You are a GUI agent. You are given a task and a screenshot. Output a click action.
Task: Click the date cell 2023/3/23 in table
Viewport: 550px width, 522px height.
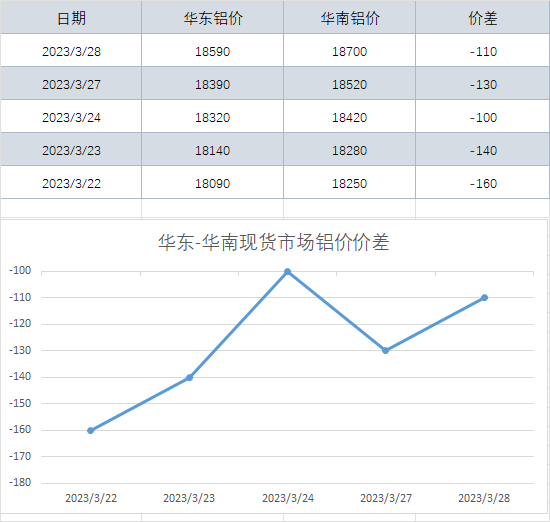coord(71,150)
